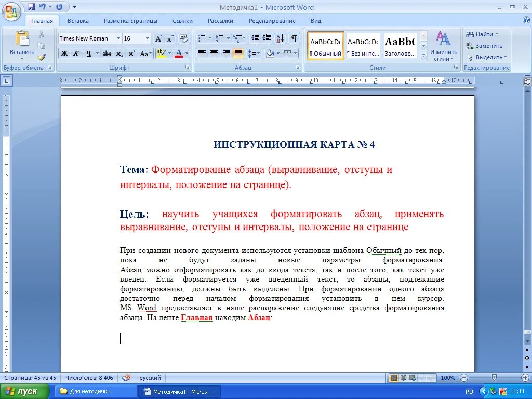Switch to Рассылки tab
The height and width of the screenshot is (399, 532).
pos(220,21)
